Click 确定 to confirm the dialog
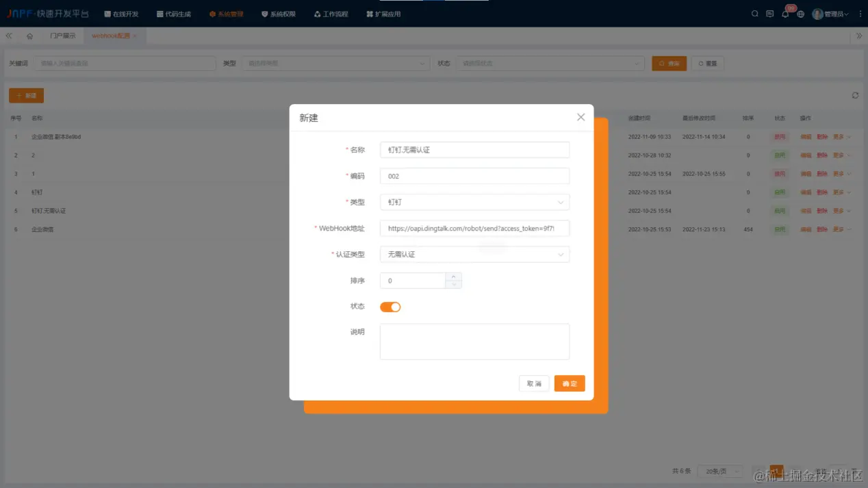 pyautogui.click(x=570, y=384)
